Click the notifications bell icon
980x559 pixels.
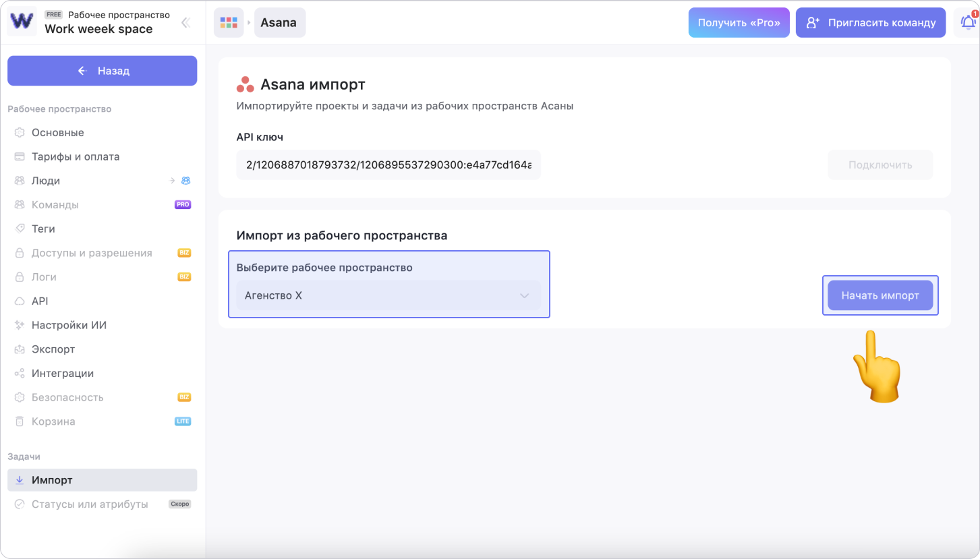(967, 22)
